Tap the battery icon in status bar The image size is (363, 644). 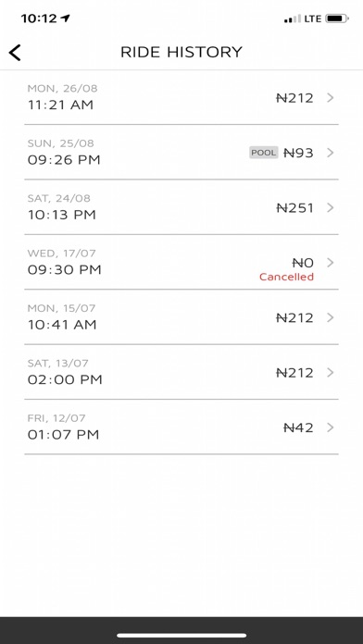point(337,19)
